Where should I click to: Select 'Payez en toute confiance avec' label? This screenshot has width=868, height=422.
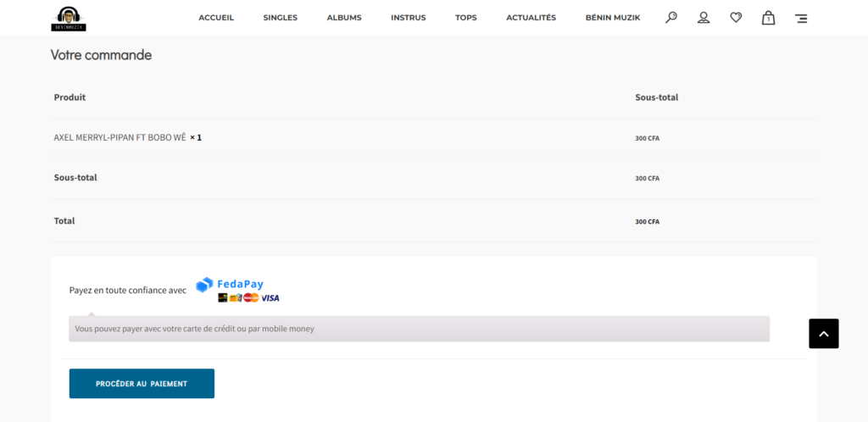[128, 290]
